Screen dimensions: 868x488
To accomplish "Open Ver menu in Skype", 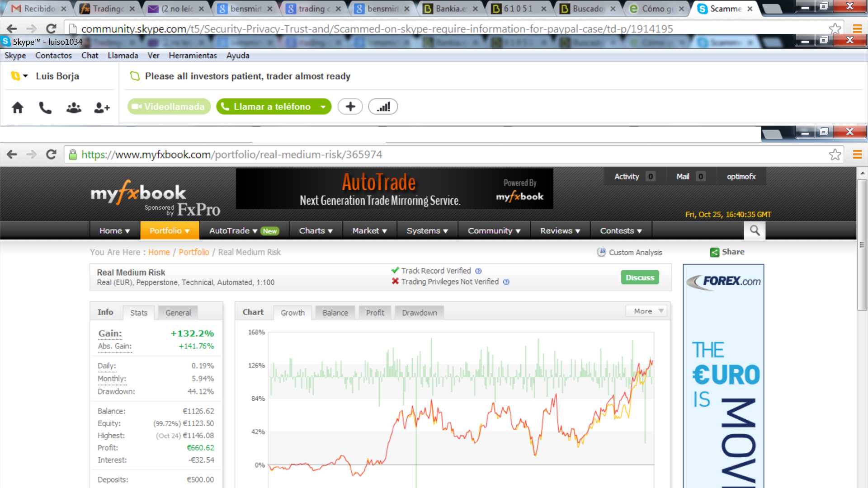I will tap(153, 56).
